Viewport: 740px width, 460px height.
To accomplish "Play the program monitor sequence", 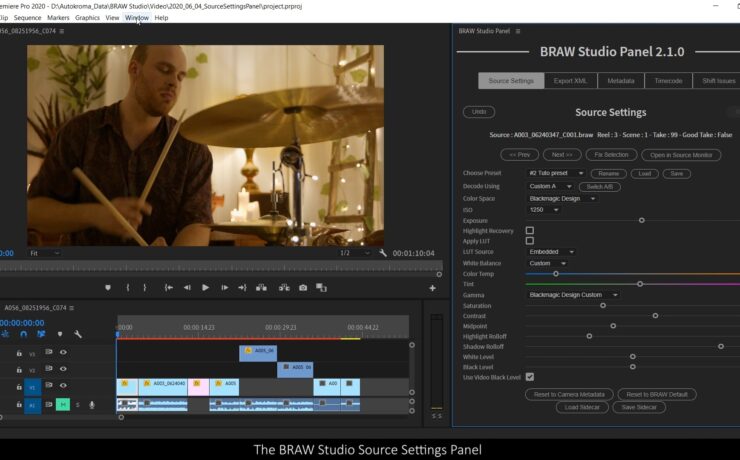I will tap(205, 287).
